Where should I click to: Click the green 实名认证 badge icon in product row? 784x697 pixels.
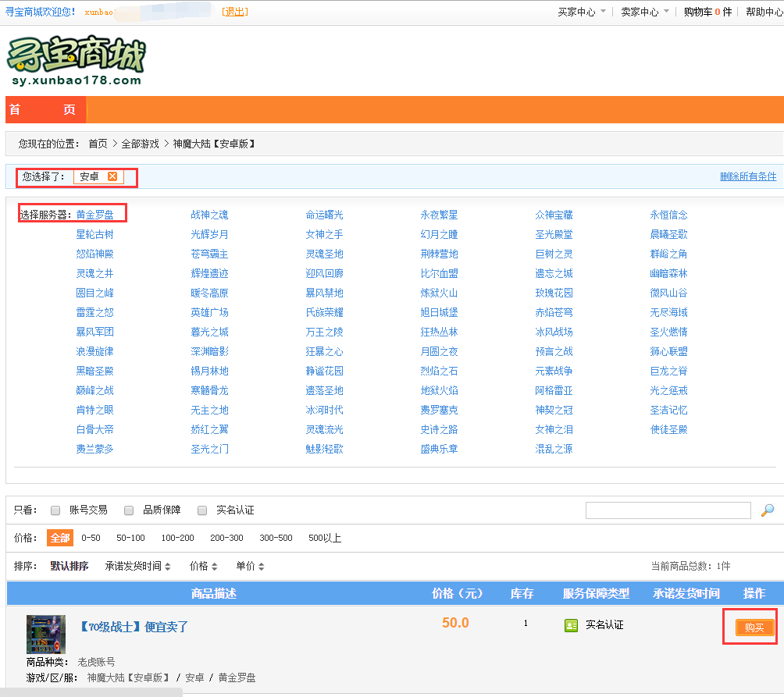pos(571,625)
